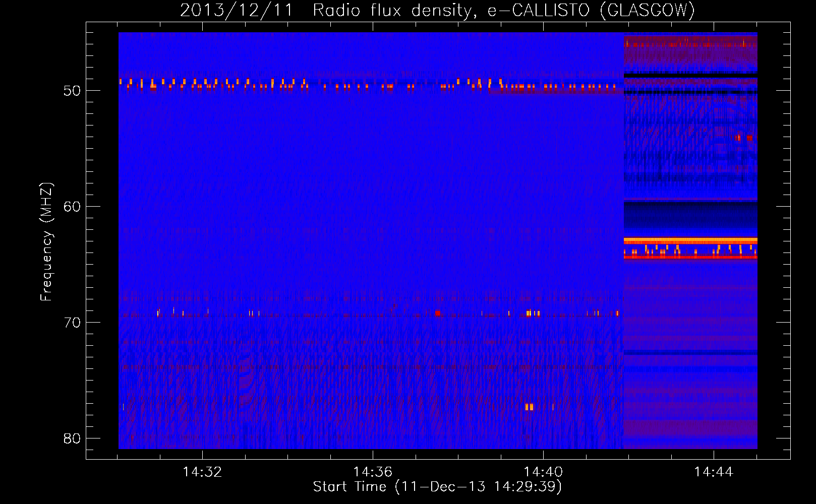Select the 14:36 time tick label
Image resolution: width=816 pixels, height=504 pixels.
pyautogui.click(x=373, y=472)
